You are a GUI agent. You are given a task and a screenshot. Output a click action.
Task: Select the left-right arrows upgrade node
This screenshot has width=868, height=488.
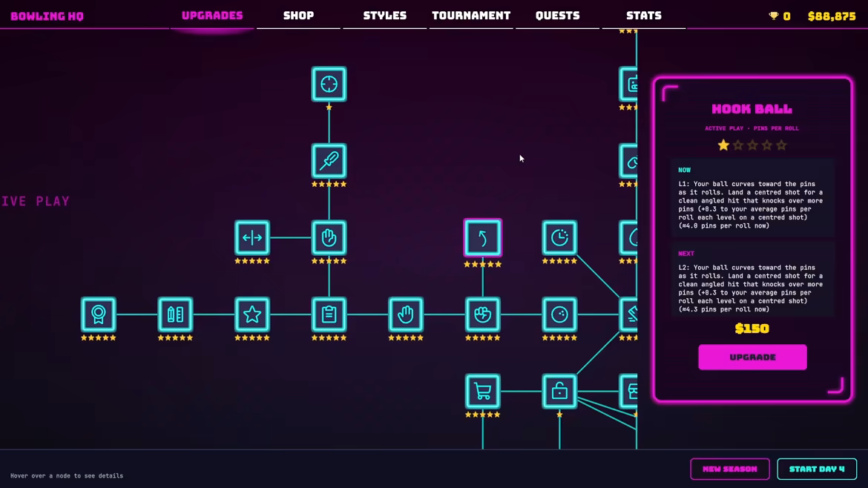(x=252, y=238)
